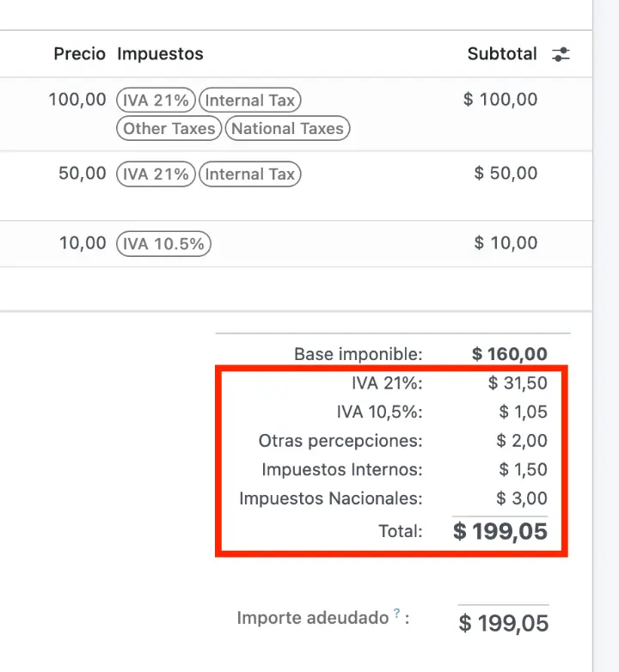Click the $ 3,00 Impuestos Nacionales amount
619x672 pixels.
pos(522,498)
